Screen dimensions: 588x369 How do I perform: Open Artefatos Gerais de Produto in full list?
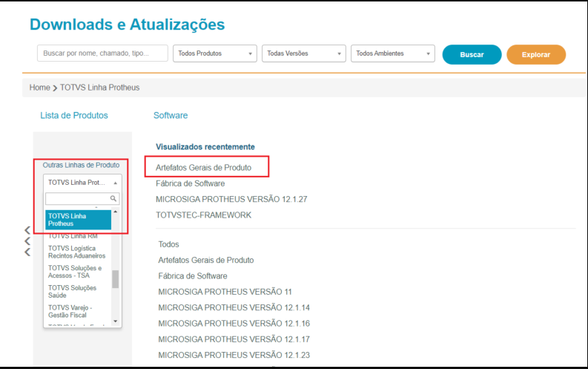tap(206, 260)
